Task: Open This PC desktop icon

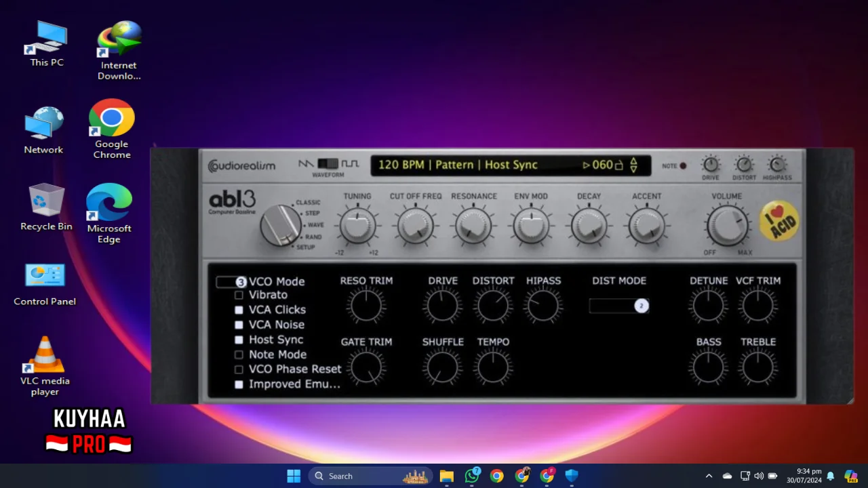Action: tap(47, 44)
